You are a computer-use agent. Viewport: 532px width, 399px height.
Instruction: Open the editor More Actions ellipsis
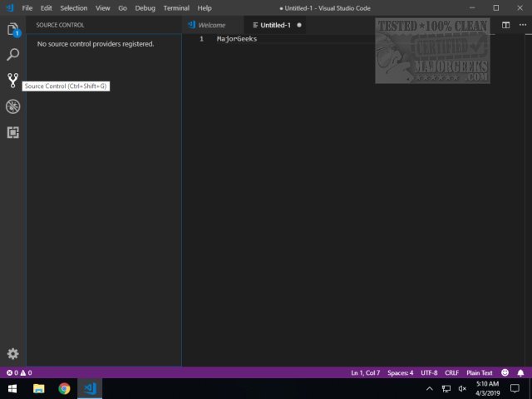point(523,25)
